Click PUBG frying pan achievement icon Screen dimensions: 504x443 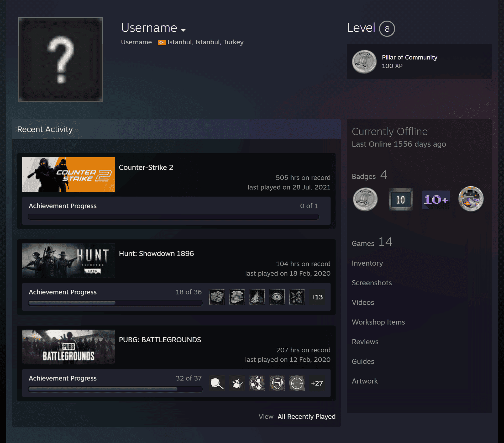click(217, 383)
